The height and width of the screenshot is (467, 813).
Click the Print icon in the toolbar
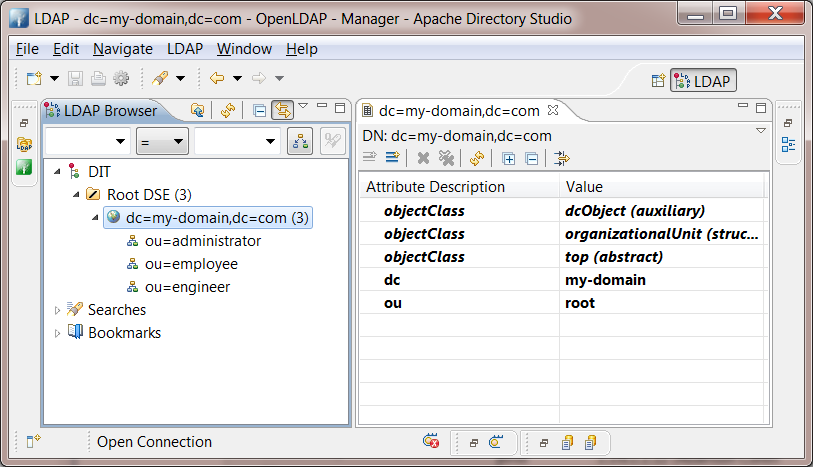pyautogui.click(x=98, y=78)
